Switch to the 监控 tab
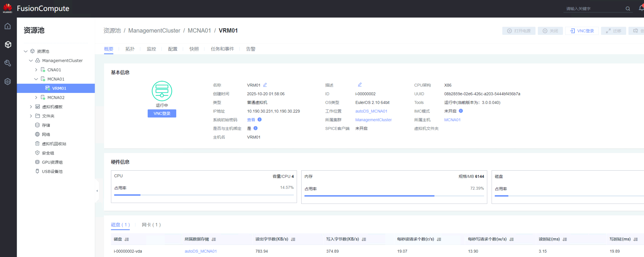Viewport: 644px width, 257px height. (151, 49)
